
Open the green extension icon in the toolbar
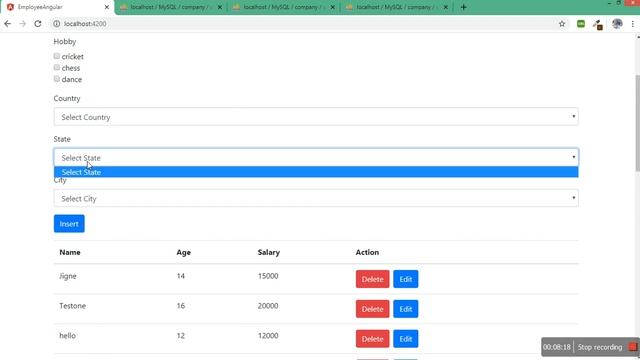581,24
